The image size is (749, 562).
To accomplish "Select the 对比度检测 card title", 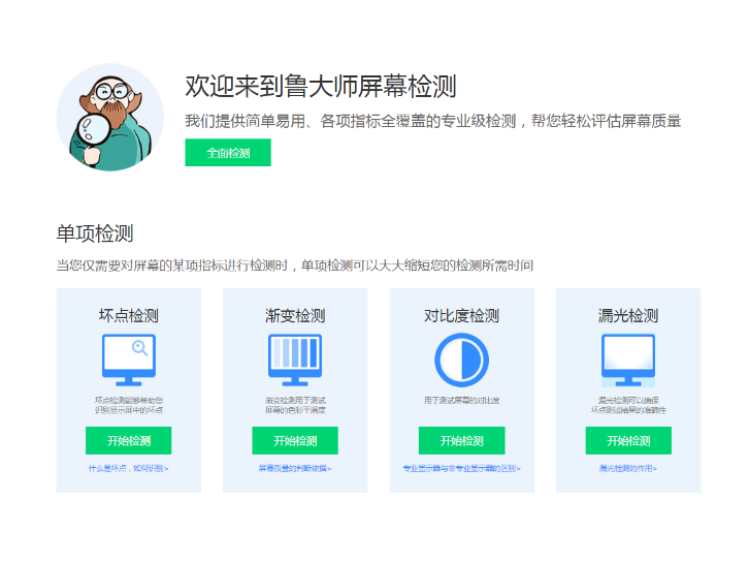I will tap(462, 316).
